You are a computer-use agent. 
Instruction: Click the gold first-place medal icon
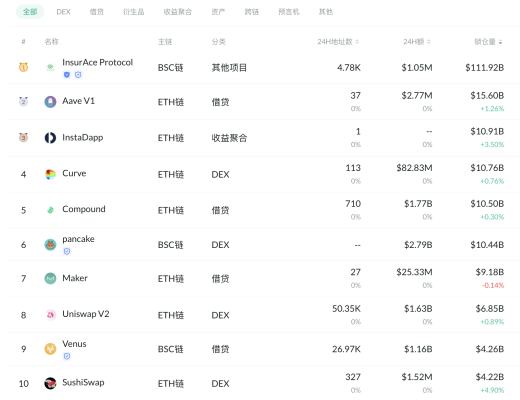23,67
